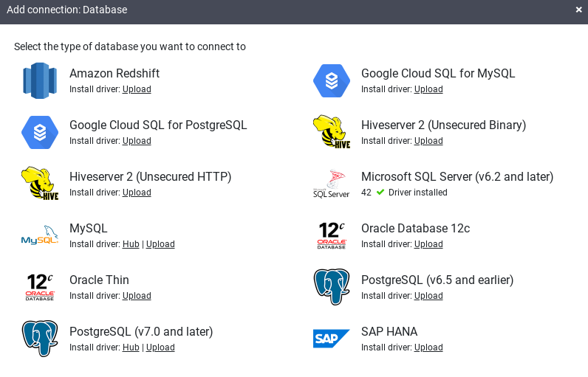
Task: Click the Amazon Redshift database icon
Action: coord(40,80)
